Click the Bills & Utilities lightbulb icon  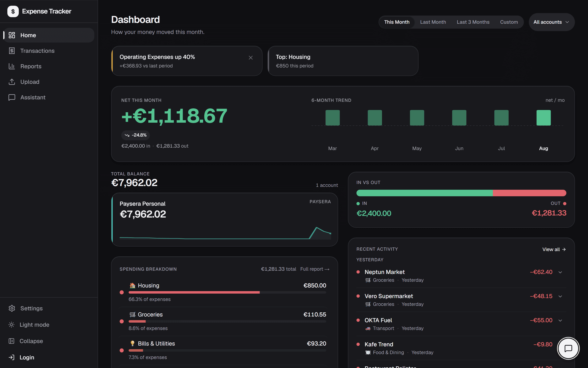coord(133,343)
